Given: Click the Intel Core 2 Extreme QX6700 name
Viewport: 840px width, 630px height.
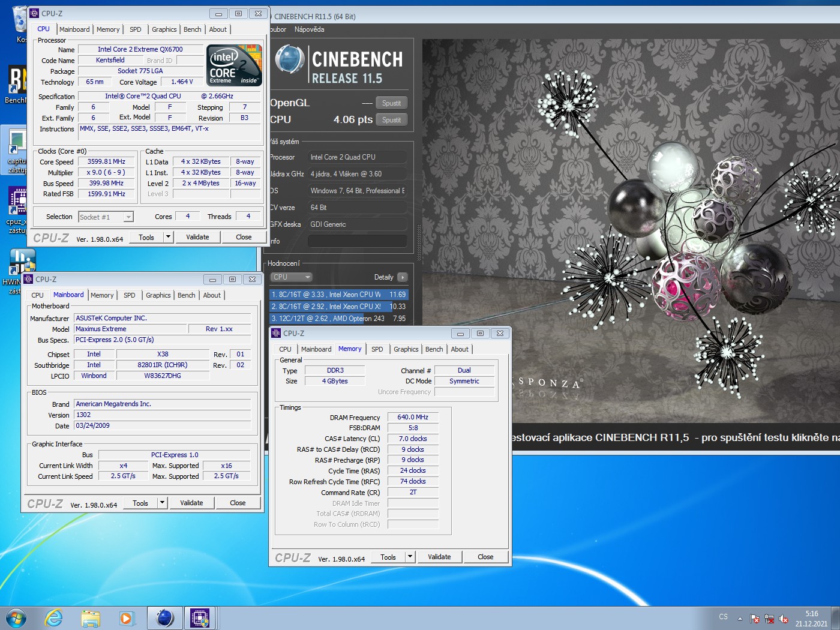Looking at the screenshot, I should click(140, 50).
